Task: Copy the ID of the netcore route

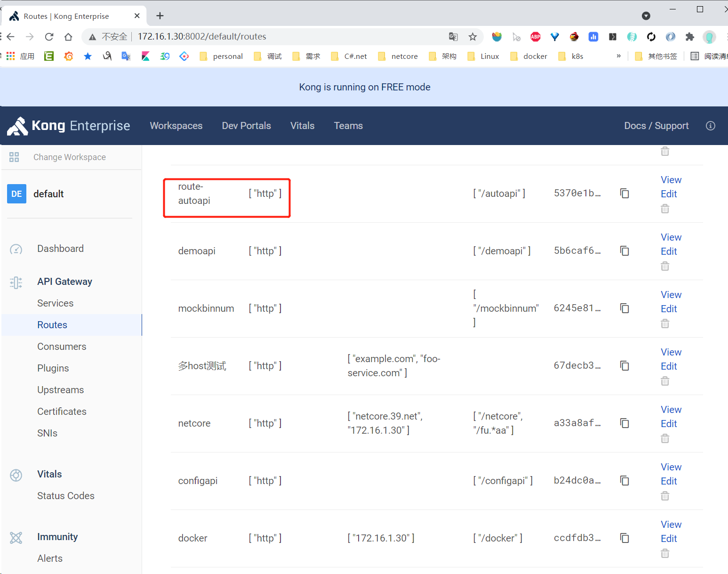Action: pos(624,423)
